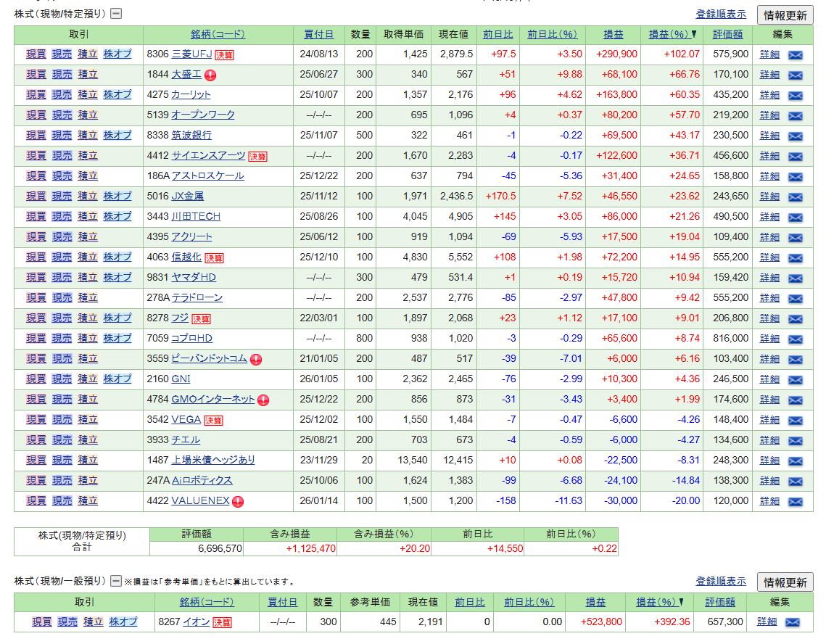826x644 pixels.
Task: Collapse the 株式(現物/一般預り) section
Action: coord(115,581)
